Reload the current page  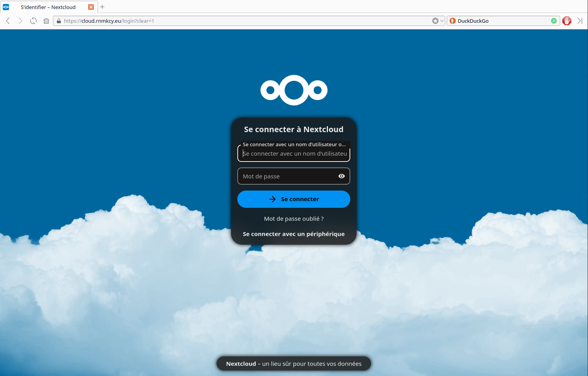33,21
